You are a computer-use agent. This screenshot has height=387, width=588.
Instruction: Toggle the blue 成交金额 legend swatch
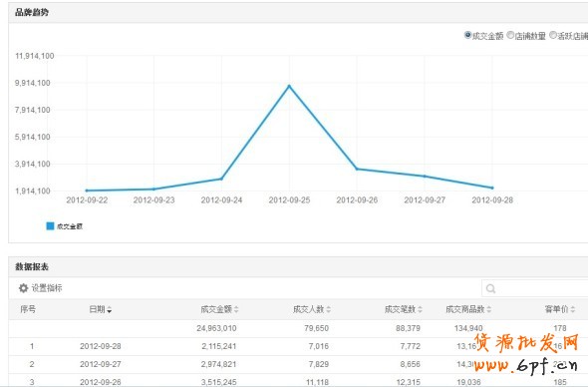click(x=50, y=226)
